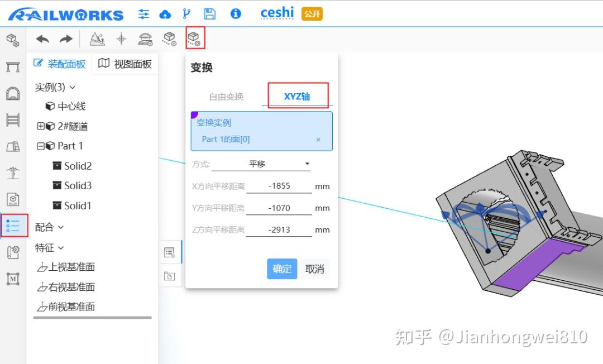Open the terrain mountain tool icon
Image resolution: width=603 pixels, height=364 pixels.
tap(97, 39)
